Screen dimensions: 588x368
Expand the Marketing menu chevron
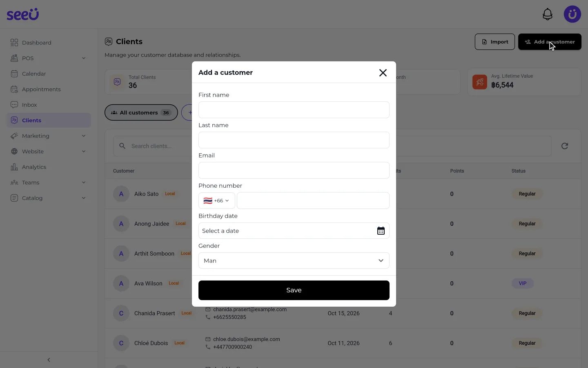click(84, 136)
